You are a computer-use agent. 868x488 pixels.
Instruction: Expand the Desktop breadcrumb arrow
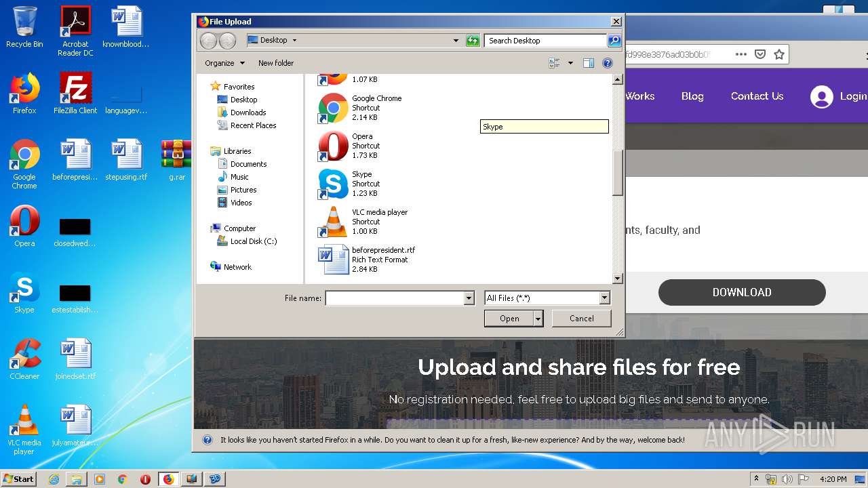pyautogui.click(x=294, y=41)
